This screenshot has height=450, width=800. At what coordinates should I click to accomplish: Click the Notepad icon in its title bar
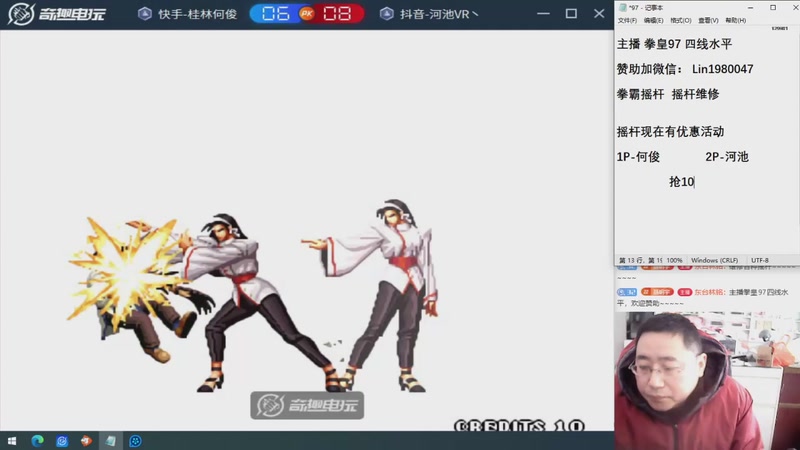pos(622,8)
